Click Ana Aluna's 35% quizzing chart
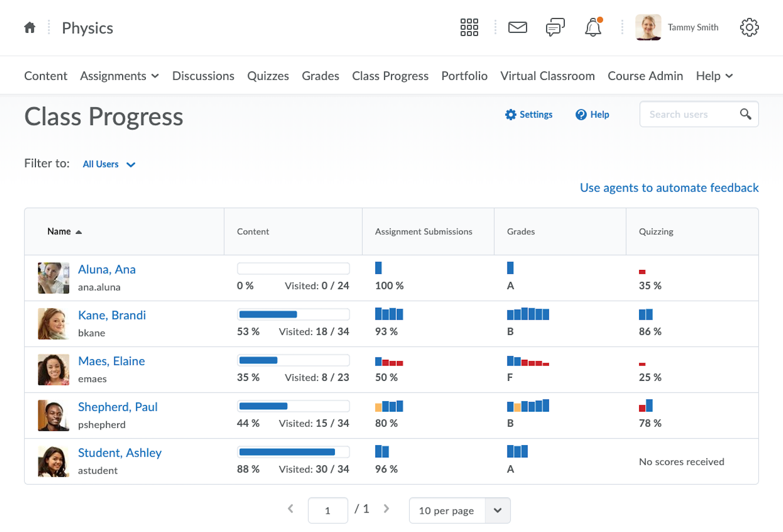The height and width of the screenshot is (532, 783). [642, 272]
